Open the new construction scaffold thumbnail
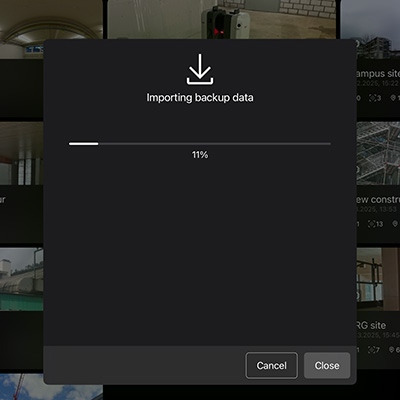 tap(378, 153)
